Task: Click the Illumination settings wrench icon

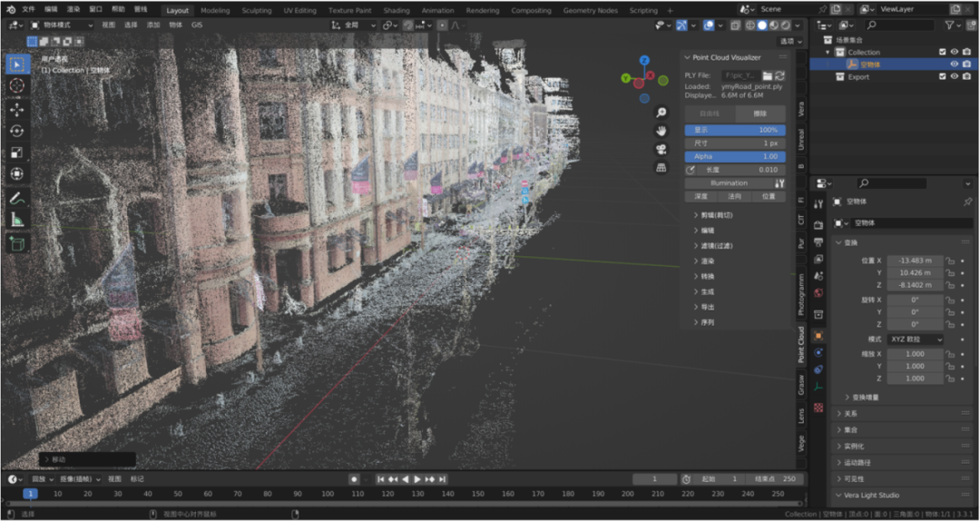Action: [x=779, y=183]
